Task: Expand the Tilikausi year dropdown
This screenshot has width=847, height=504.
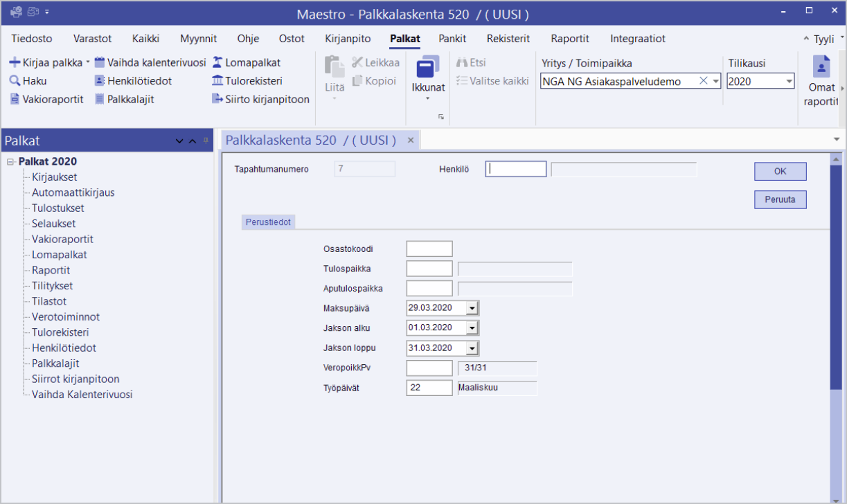Action: [x=789, y=82]
